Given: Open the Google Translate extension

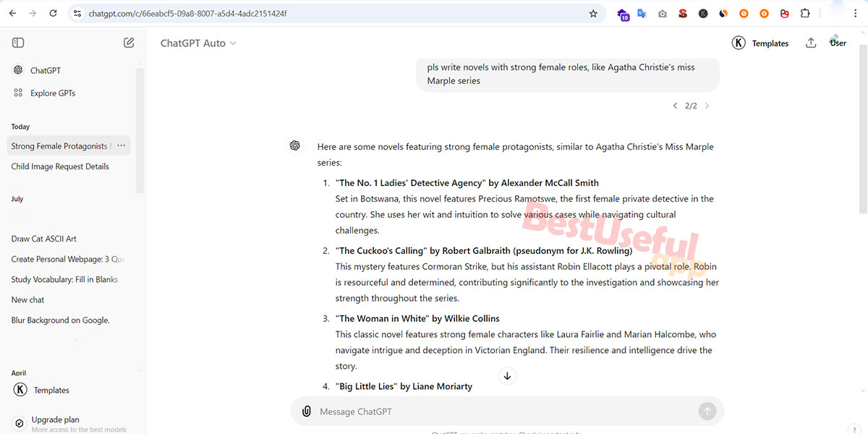Looking at the screenshot, I should pyautogui.click(x=642, y=14).
